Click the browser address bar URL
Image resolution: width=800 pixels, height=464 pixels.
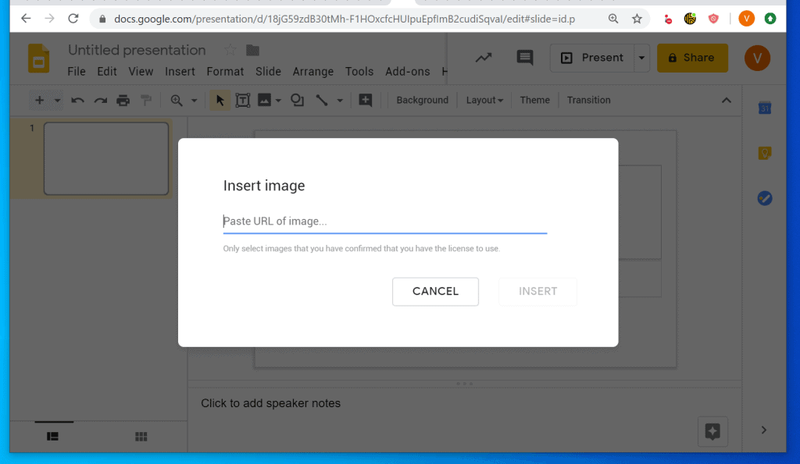point(344,19)
